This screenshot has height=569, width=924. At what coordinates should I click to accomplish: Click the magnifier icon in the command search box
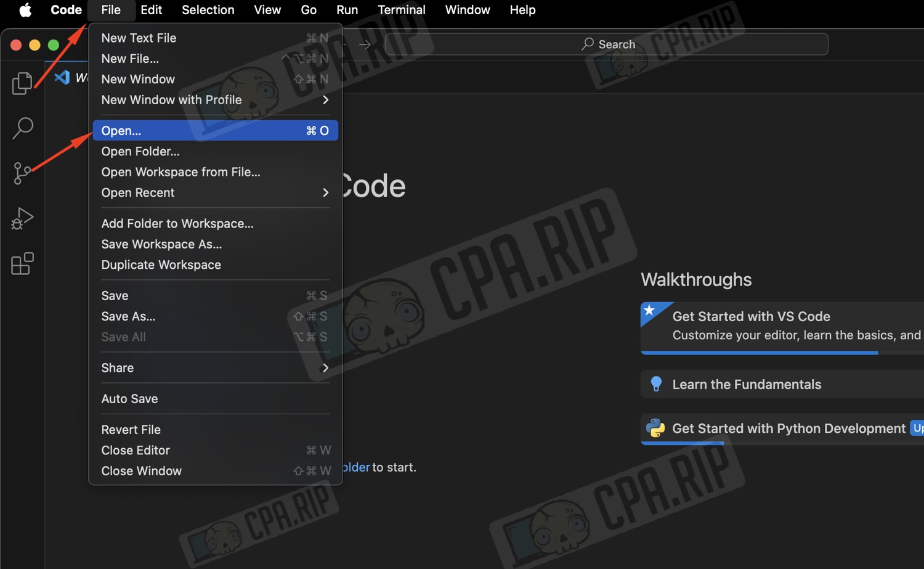tap(588, 44)
